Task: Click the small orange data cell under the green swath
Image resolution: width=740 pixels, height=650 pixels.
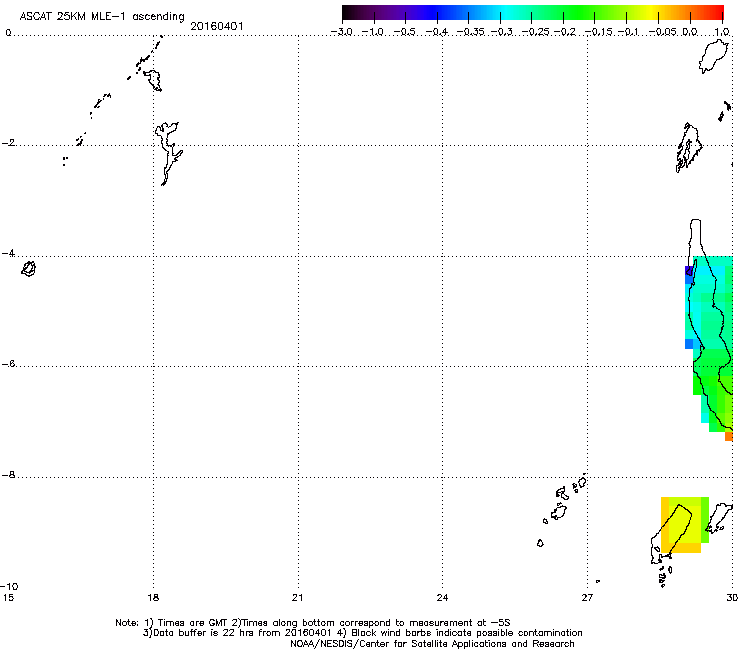Action: point(729,437)
